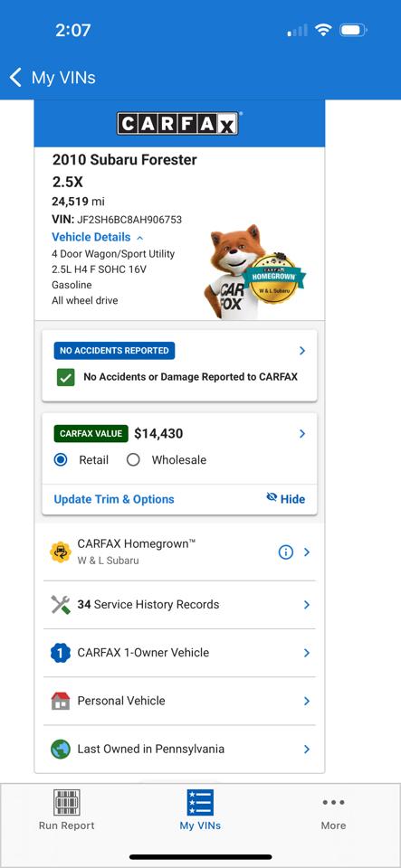Tap the Run Report barcode icon
The height and width of the screenshot is (868, 401).
click(66, 802)
